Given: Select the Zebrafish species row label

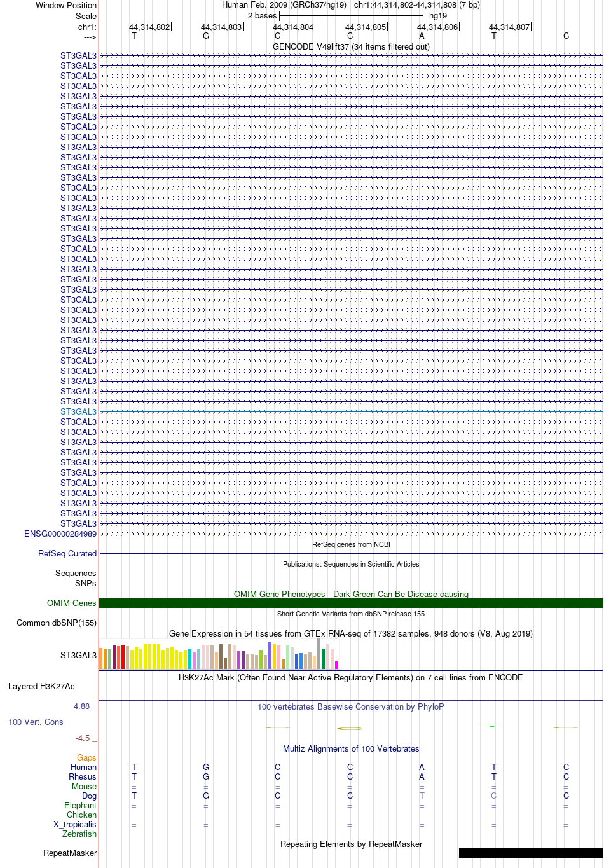Looking at the screenshot, I should pyautogui.click(x=79, y=834).
